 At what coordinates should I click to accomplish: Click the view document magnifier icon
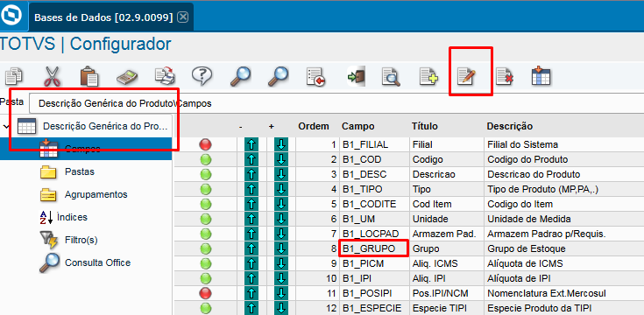[x=391, y=77]
